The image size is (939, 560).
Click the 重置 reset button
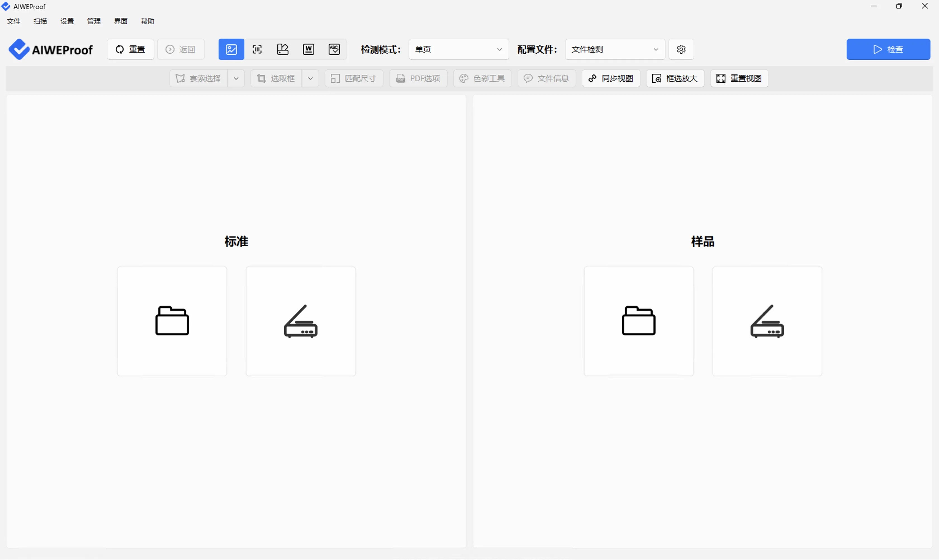pyautogui.click(x=130, y=49)
